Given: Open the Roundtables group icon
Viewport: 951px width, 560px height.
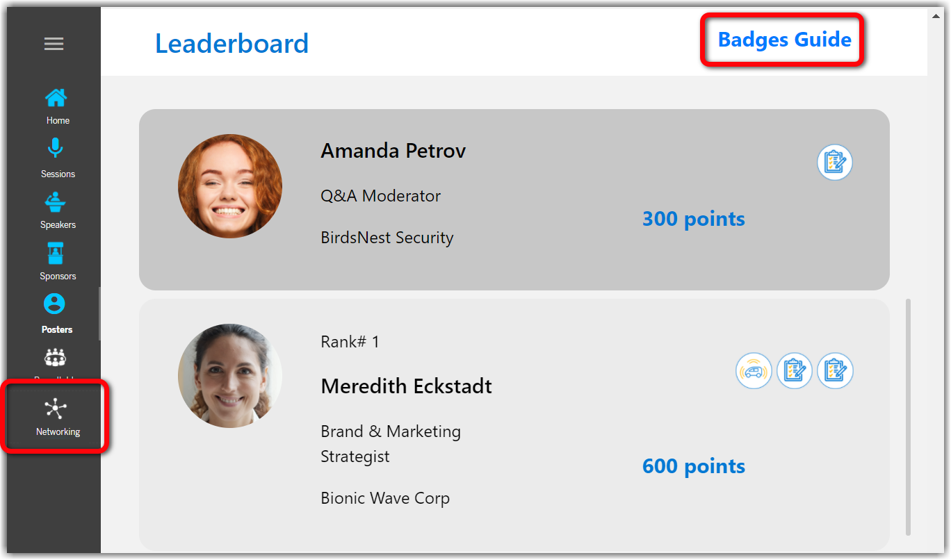Looking at the screenshot, I should (x=55, y=357).
